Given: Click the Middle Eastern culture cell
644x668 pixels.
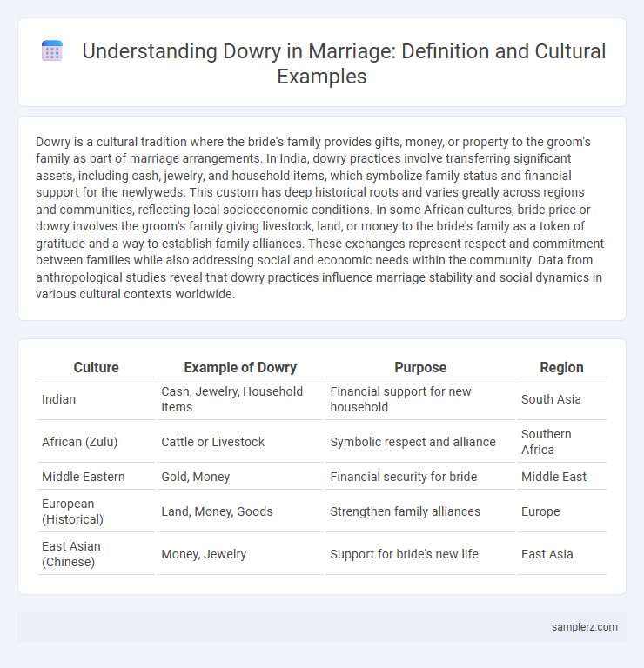Looking at the screenshot, I should (96, 477).
